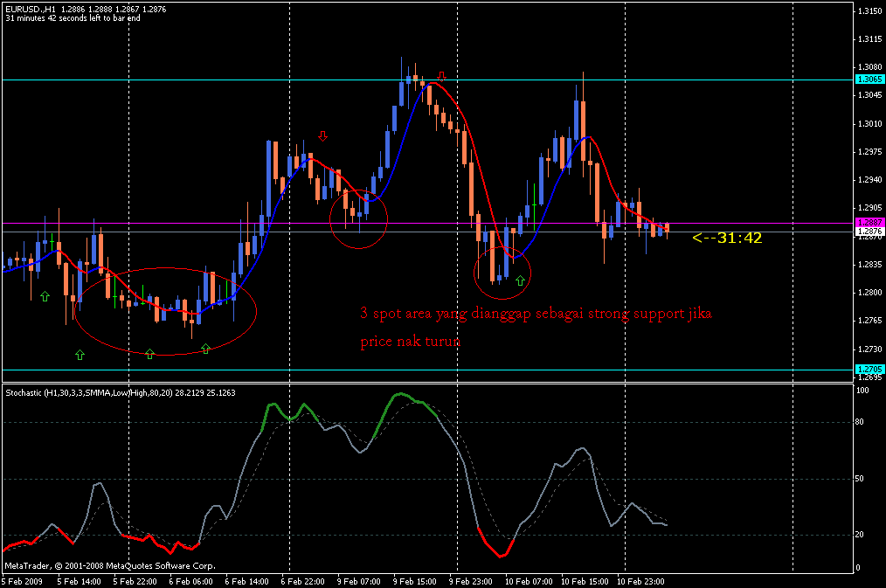
Task: Click the '5 Feb 22:00' time axis label
Action: point(135,581)
